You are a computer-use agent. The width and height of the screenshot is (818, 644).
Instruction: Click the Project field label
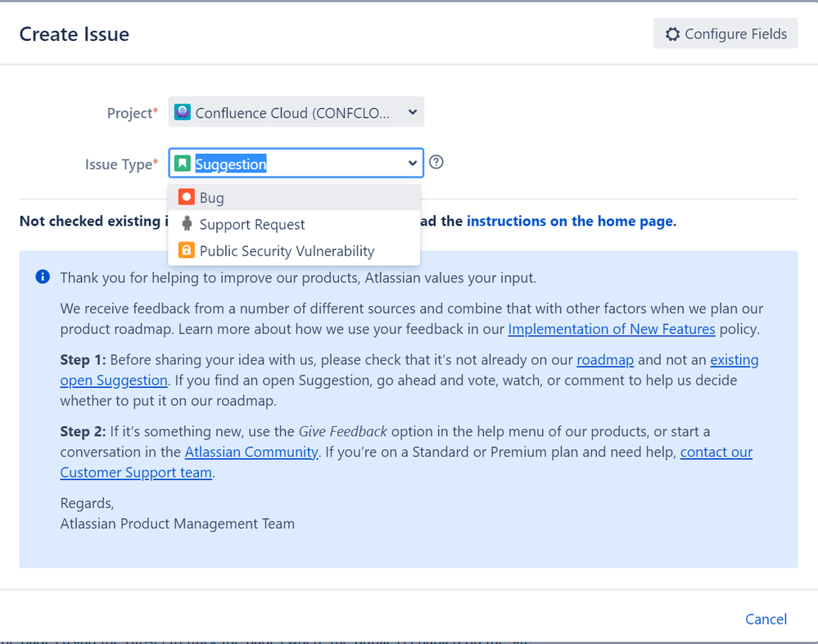click(132, 113)
